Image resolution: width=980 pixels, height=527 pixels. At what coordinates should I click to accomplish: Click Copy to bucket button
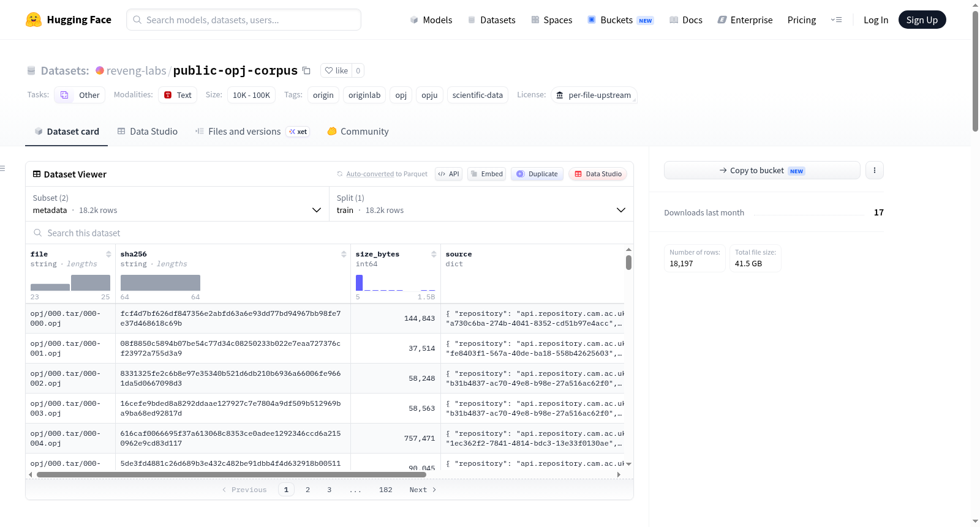coord(762,170)
